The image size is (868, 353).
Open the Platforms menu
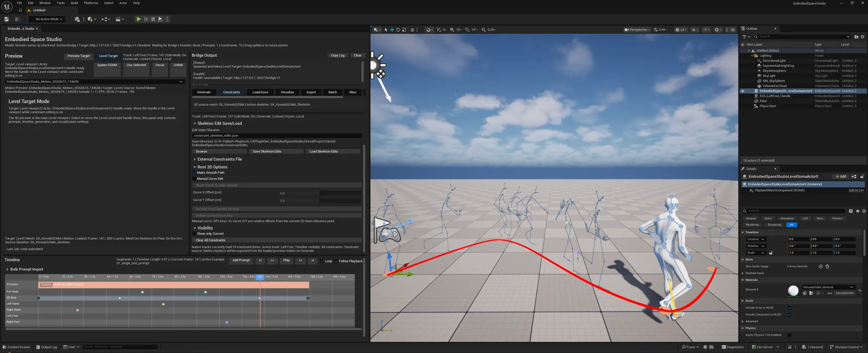91,3
